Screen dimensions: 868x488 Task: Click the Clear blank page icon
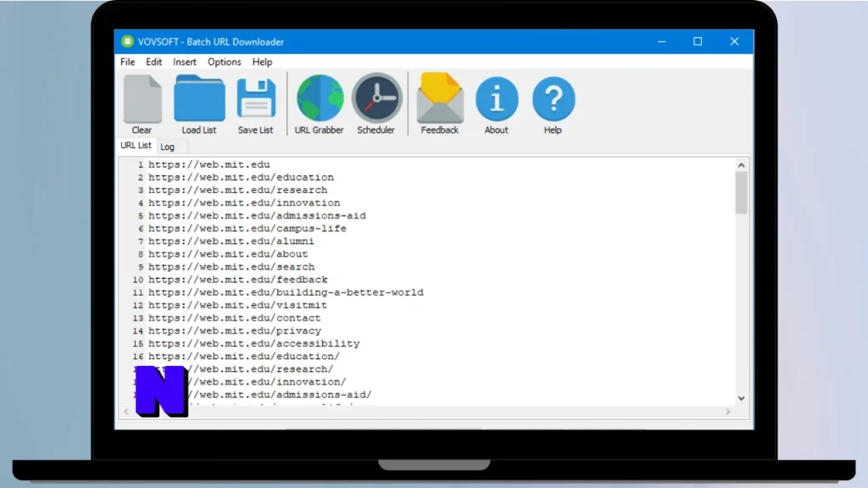(x=142, y=99)
